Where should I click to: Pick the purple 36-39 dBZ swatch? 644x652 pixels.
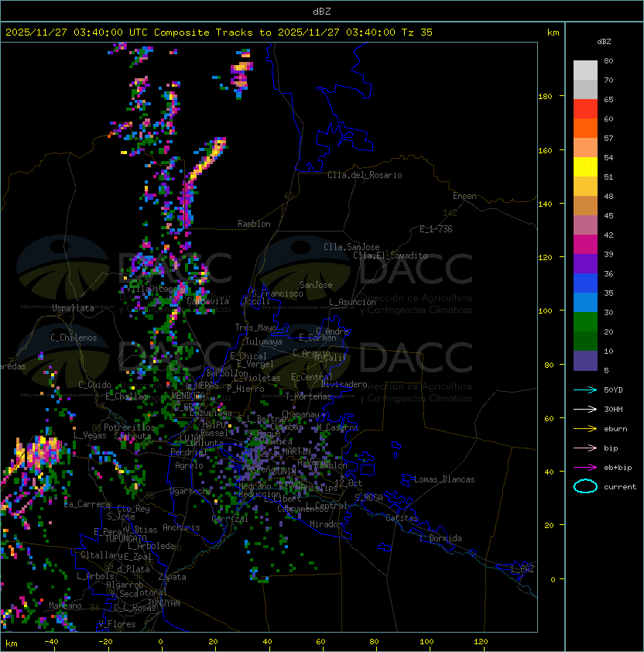(x=585, y=263)
